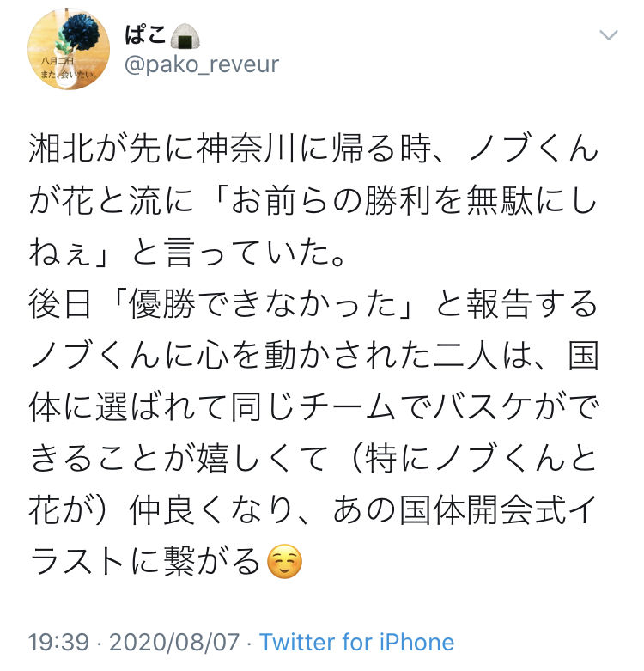Click the line starting ねぇ」と言っていた
Viewport: 644px width, 671px height.
pos(186,253)
